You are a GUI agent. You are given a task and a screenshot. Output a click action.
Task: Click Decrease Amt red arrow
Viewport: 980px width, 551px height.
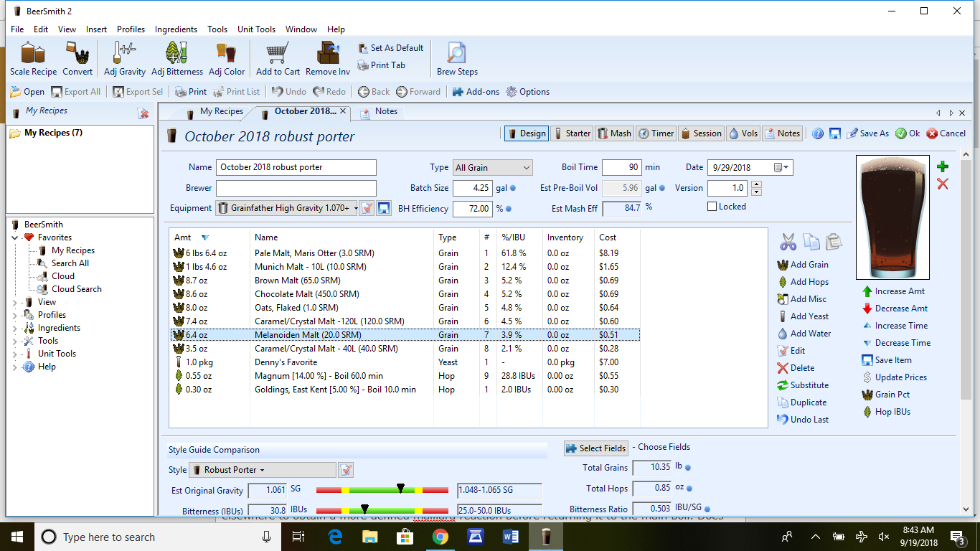[868, 309]
